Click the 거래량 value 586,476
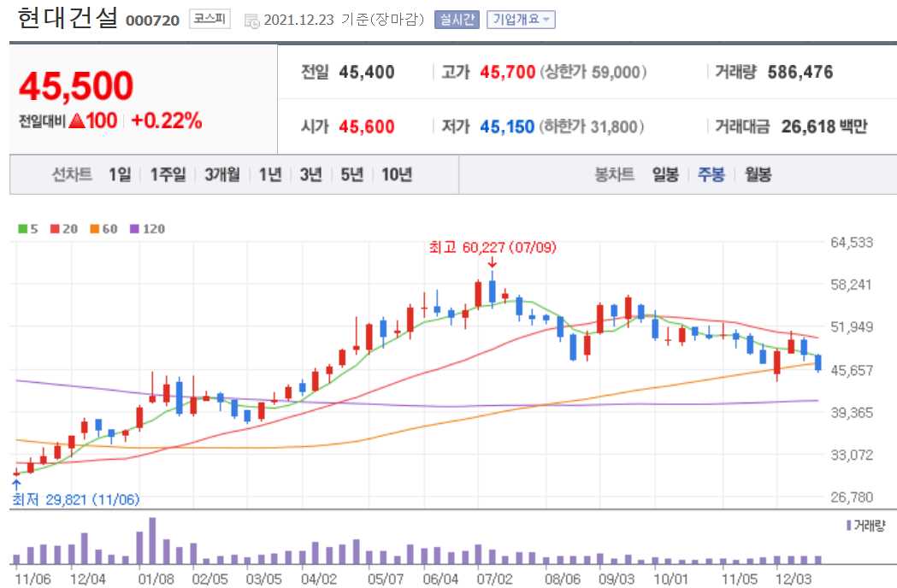897x588 pixels. (x=800, y=72)
